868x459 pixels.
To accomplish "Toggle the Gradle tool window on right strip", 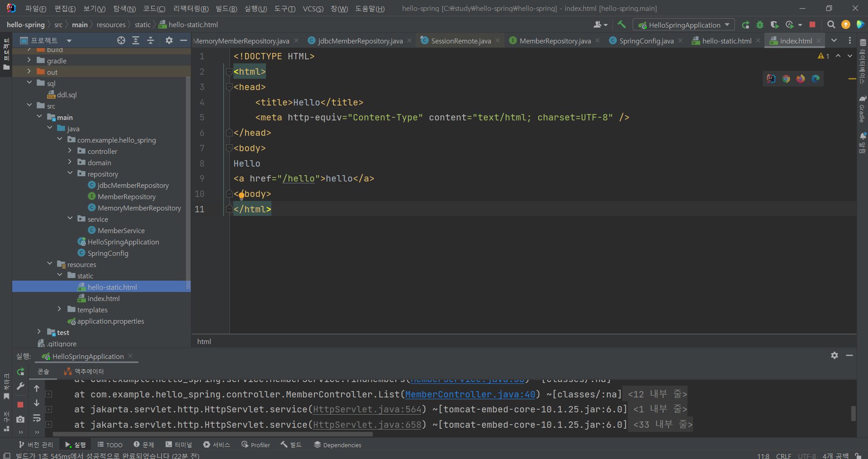I will click(x=863, y=110).
